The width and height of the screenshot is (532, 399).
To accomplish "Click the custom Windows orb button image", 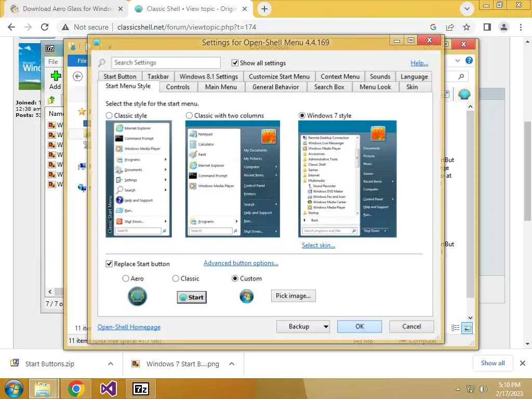I will click(247, 296).
